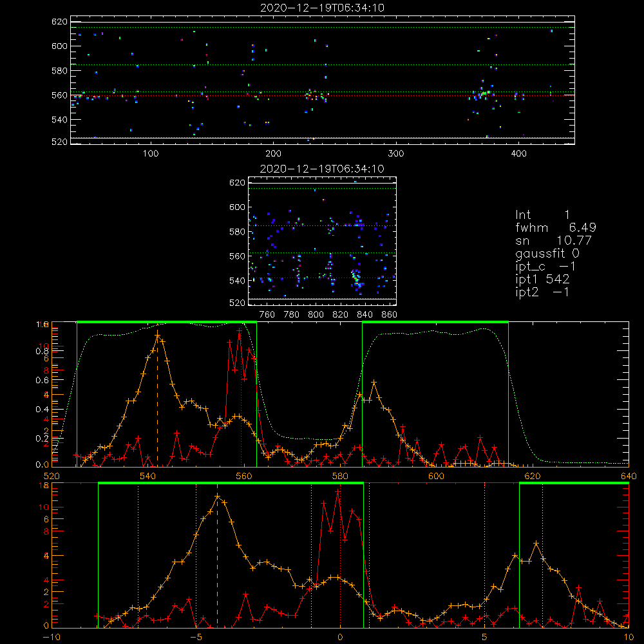Click x-axis label 580 of the upper profile plot
This screenshot has height=644, width=644.
click(x=340, y=477)
